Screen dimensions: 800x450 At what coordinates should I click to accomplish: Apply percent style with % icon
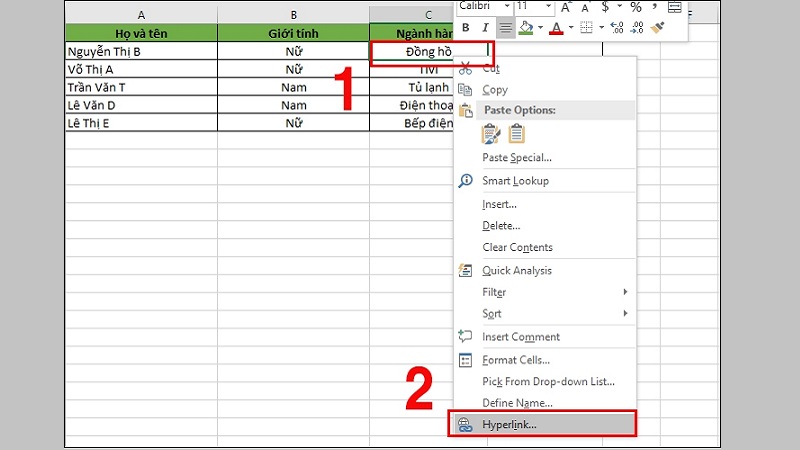[x=636, y=7]
